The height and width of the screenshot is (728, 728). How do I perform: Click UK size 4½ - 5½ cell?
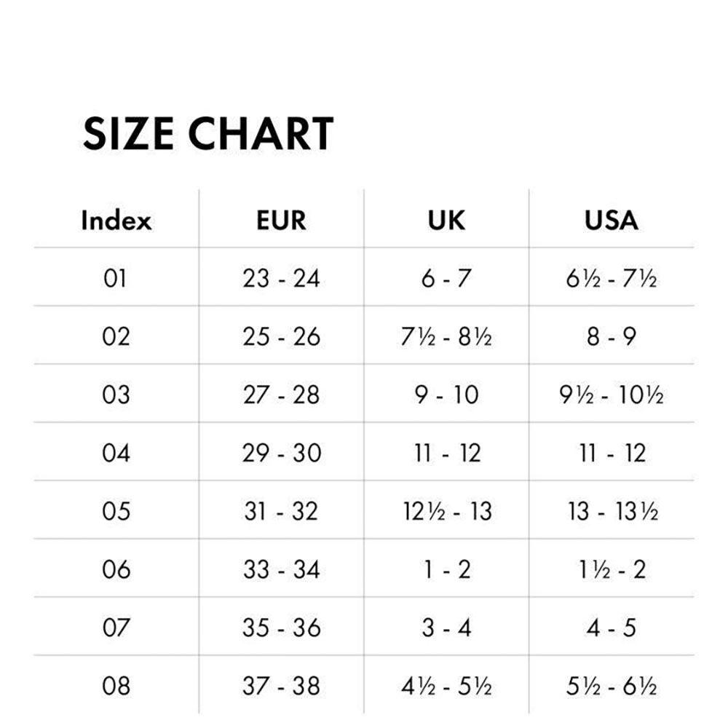(446, 686)
